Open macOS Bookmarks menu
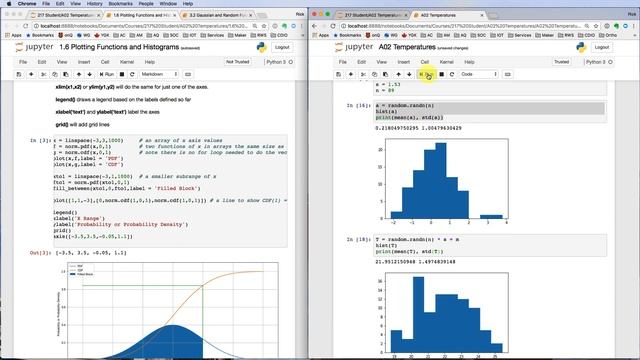The image size is (640, 360). tap(120, 4)
